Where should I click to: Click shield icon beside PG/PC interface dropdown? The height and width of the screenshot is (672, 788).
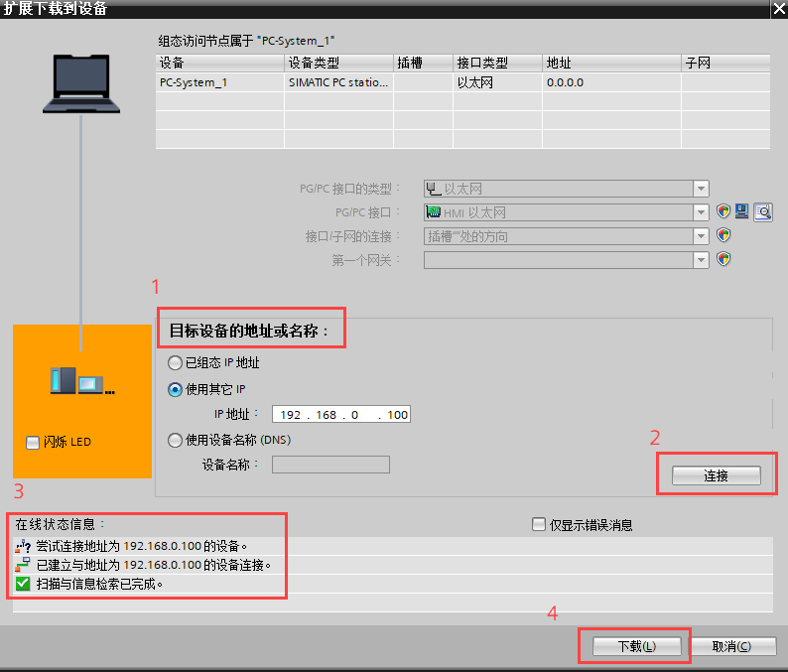(x=723, y=211)
